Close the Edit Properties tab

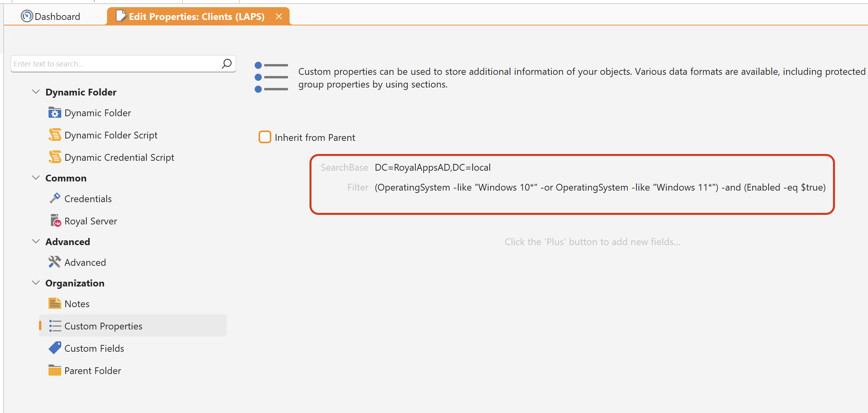[279, 16]
